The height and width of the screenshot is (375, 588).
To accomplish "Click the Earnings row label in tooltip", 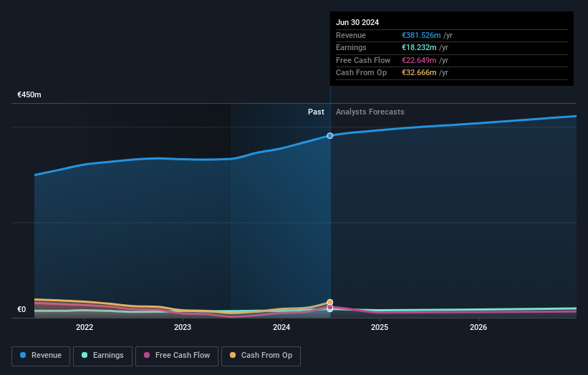I will coord(351,47).
